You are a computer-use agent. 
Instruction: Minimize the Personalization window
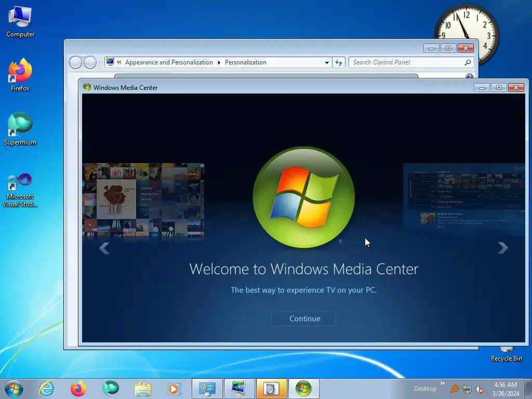(x=431, y=48)
